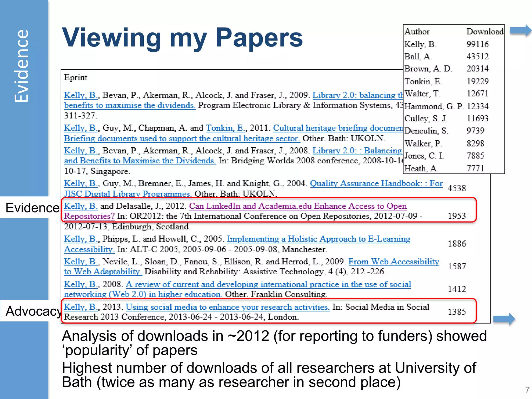Image resolution: width=532 pixels, height=399 pixels.
Task: Open 'Using social media to enhance' paper link
Action: (228, 307)
